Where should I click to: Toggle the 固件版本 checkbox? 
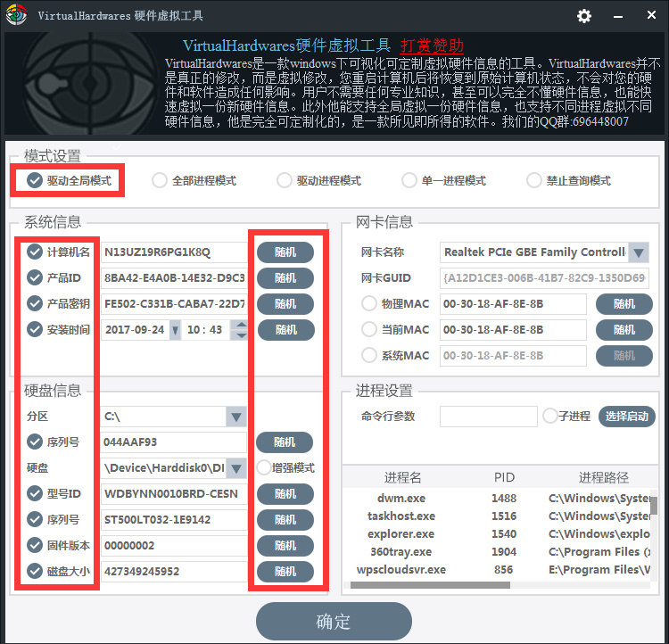coord(35,545)
